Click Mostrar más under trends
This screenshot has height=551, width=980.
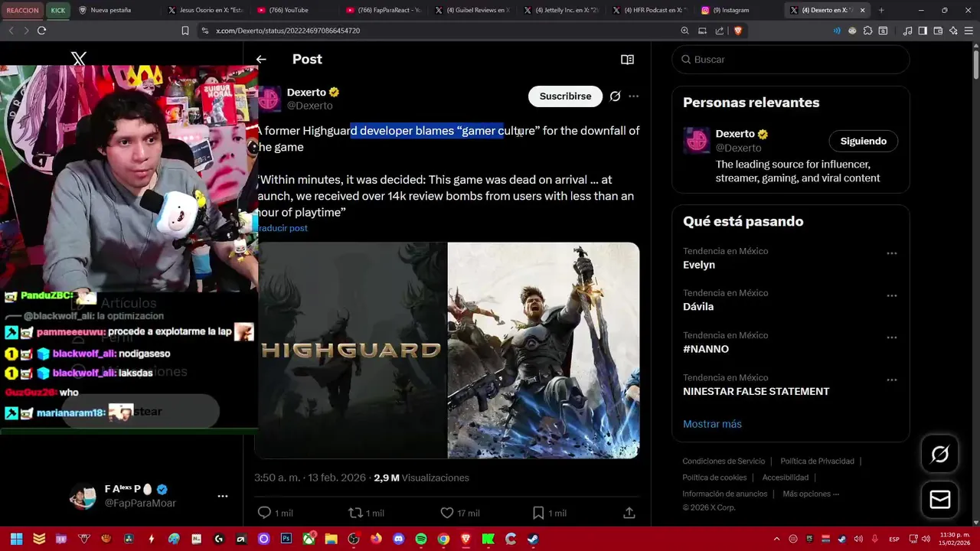[712, 424]
